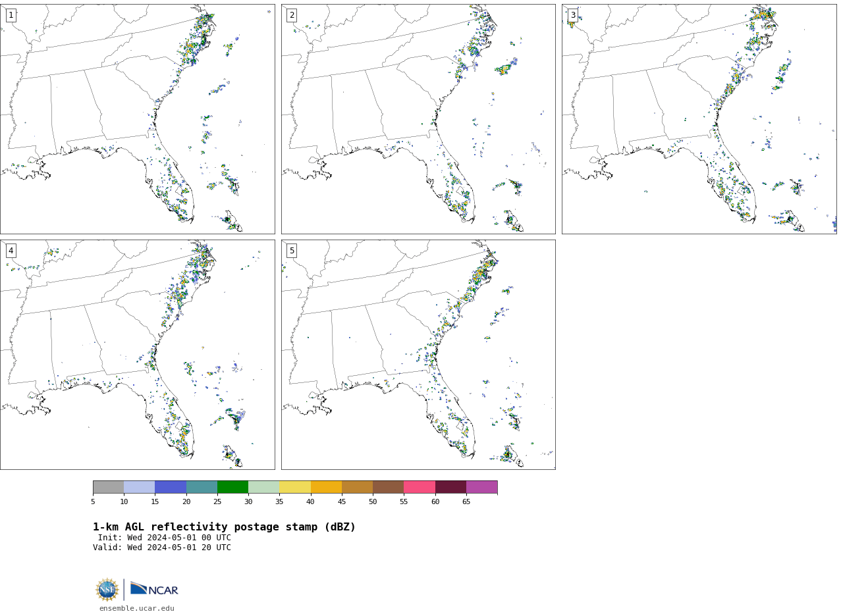Click the member number label '4'
The height and width of the screenshot is (616, 843).
tap(11, 251)
